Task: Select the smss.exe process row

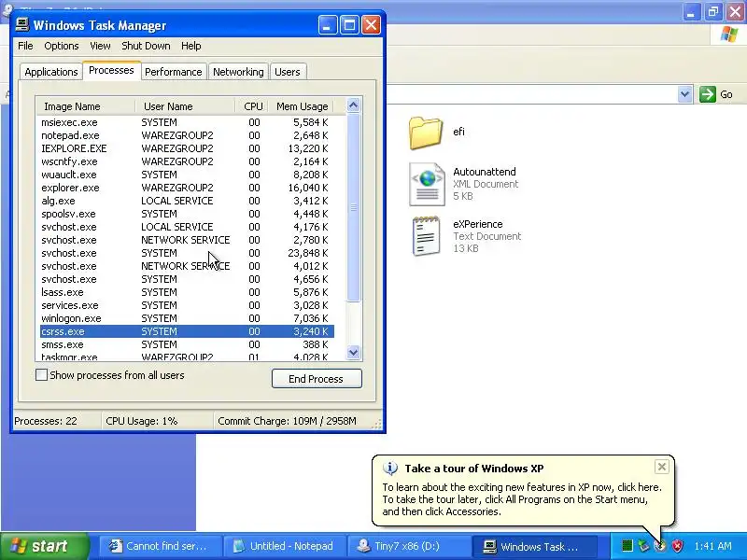Action: click(x=187, y=344)
